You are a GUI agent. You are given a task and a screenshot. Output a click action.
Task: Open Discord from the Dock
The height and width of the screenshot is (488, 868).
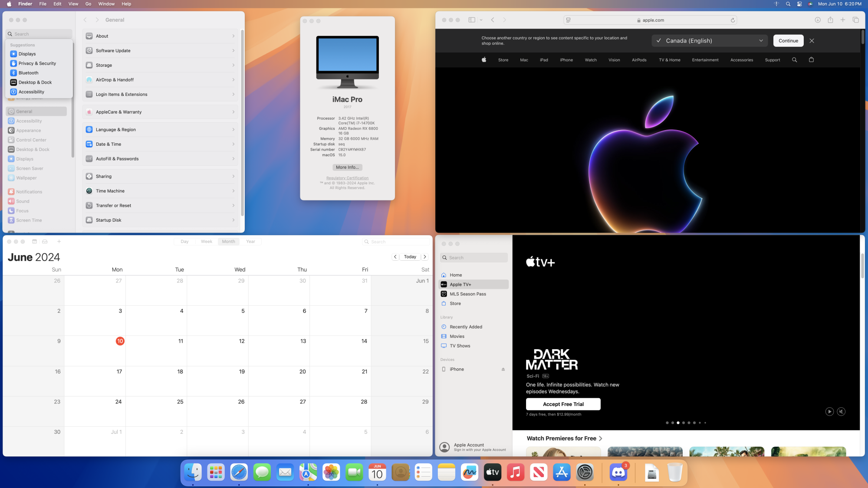pyautogui.click(x=618, y=472)
